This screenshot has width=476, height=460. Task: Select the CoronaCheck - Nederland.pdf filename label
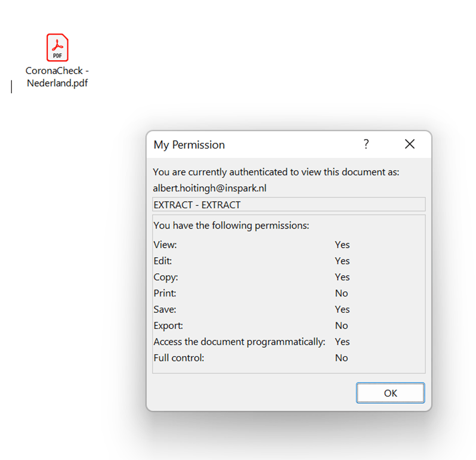click(57, 77)
